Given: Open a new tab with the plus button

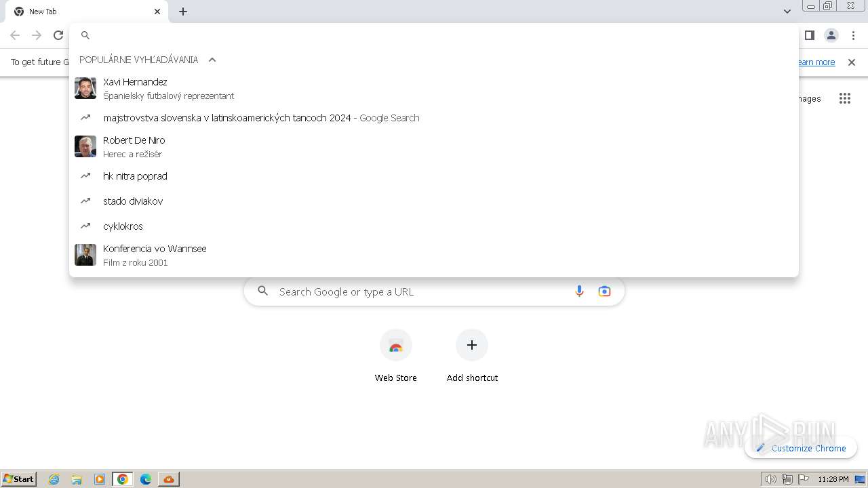Looking at the screenshot, I should click(183, 12).
